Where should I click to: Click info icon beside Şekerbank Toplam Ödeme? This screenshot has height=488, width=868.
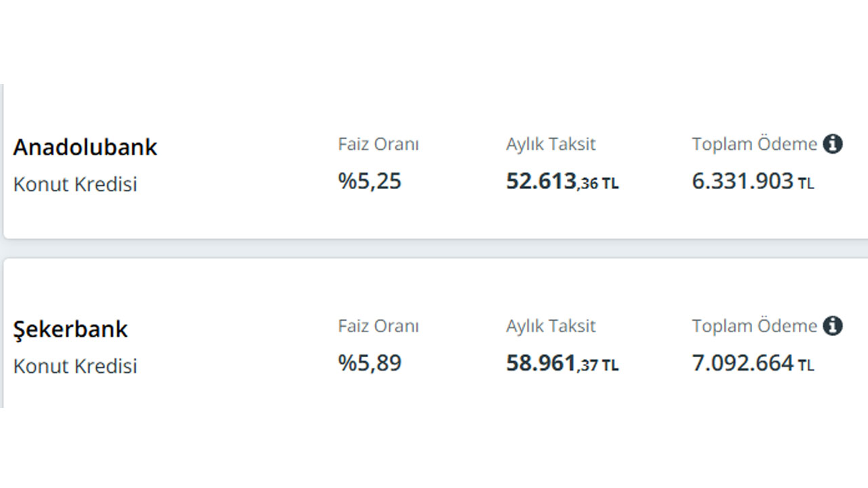pyautogui.click(x=833, y=325)
